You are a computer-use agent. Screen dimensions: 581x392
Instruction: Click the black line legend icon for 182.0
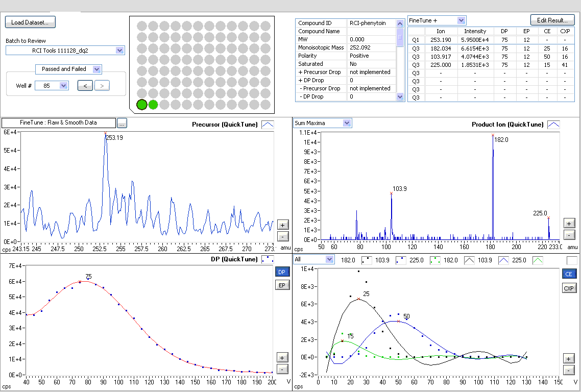tap(469, 260)
